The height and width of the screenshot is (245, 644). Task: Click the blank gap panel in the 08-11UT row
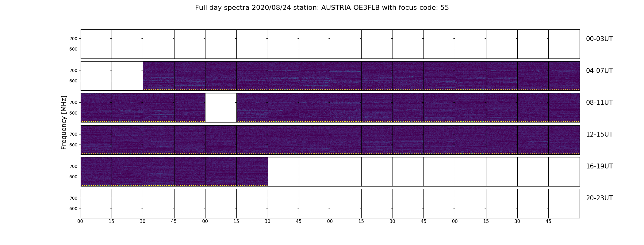click(221, 108)
